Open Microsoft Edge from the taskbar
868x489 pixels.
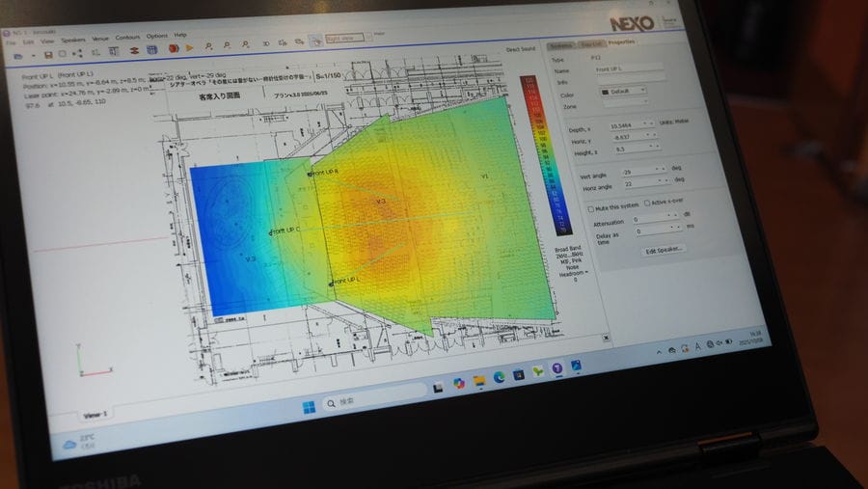coord(499,378)
